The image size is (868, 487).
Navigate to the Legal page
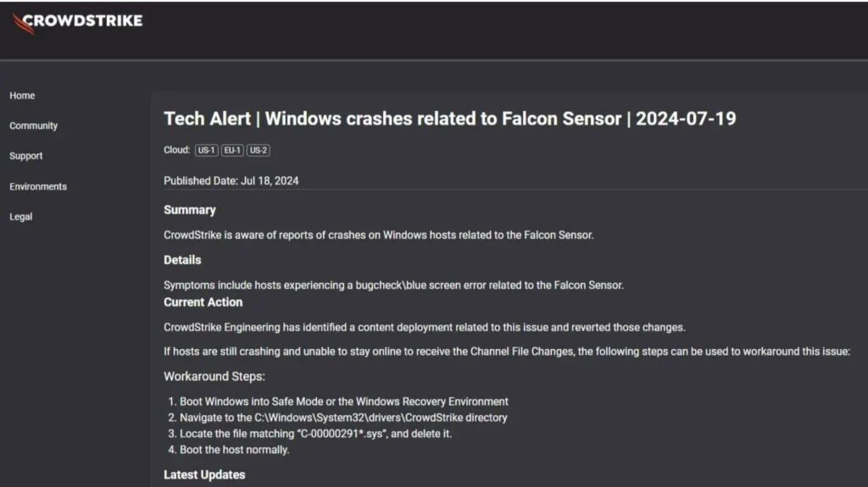click(21, 217)
